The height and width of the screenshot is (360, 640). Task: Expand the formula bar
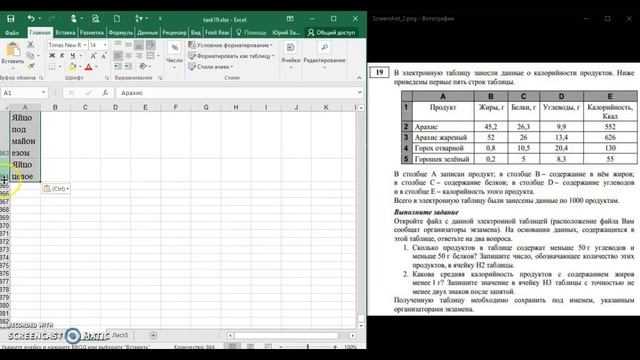[359, 93]
